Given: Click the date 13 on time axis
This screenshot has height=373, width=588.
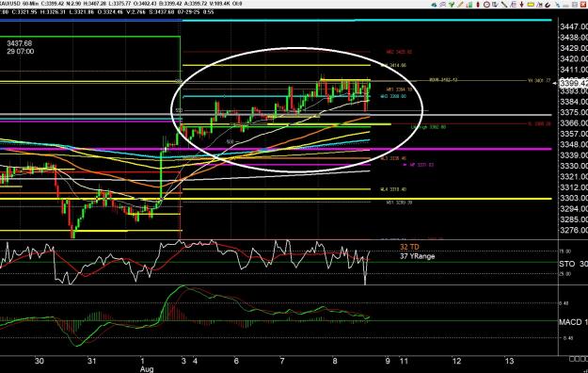Looking at the screenshot, I should [x=509, y=361].
